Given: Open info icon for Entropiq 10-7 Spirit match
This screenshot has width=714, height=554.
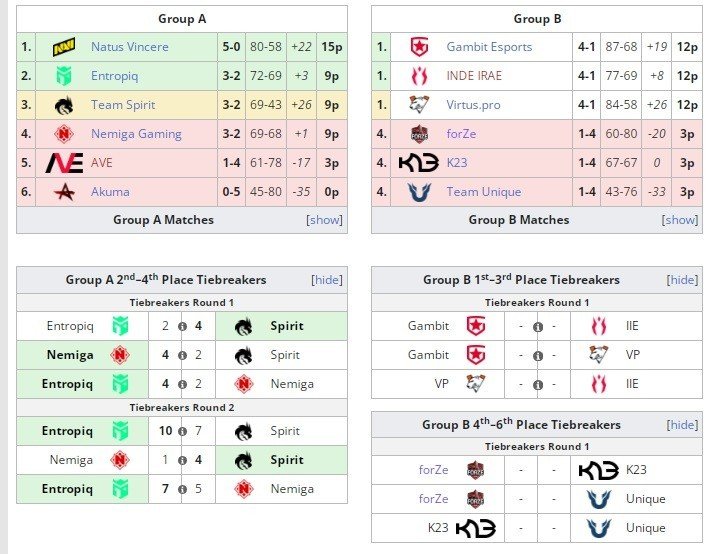Looking at the screenshot, I should [x=182, y=431].
